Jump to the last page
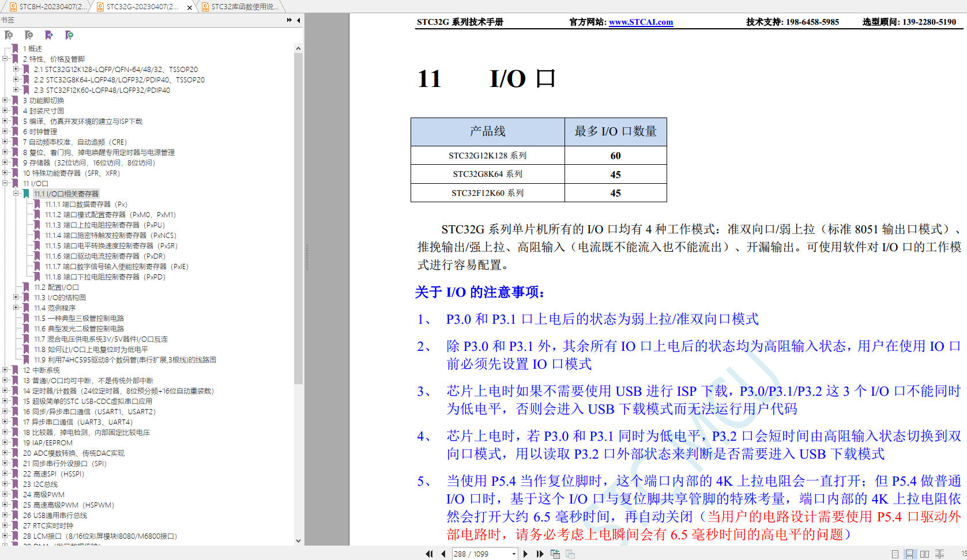Screen dimensions: 967x560 click(x=540, y=554)
